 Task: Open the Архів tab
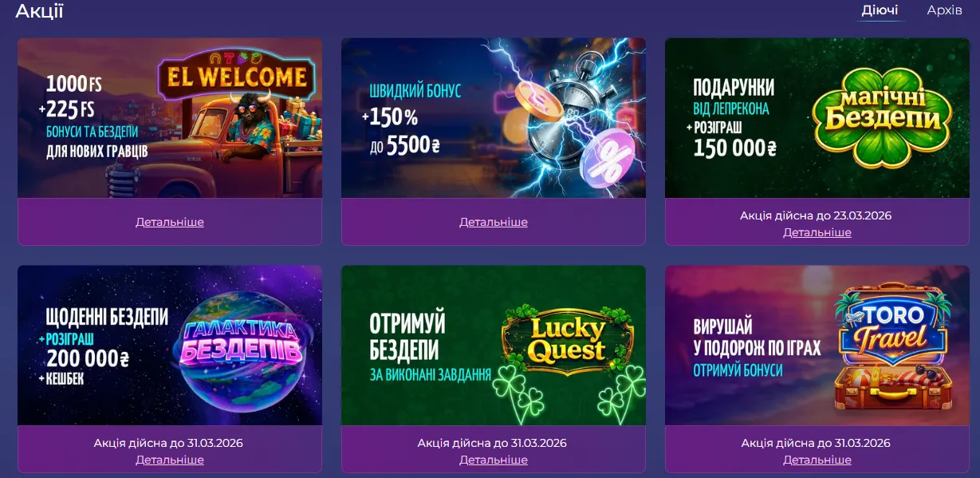pyautogui.click(x=944, y=10)
